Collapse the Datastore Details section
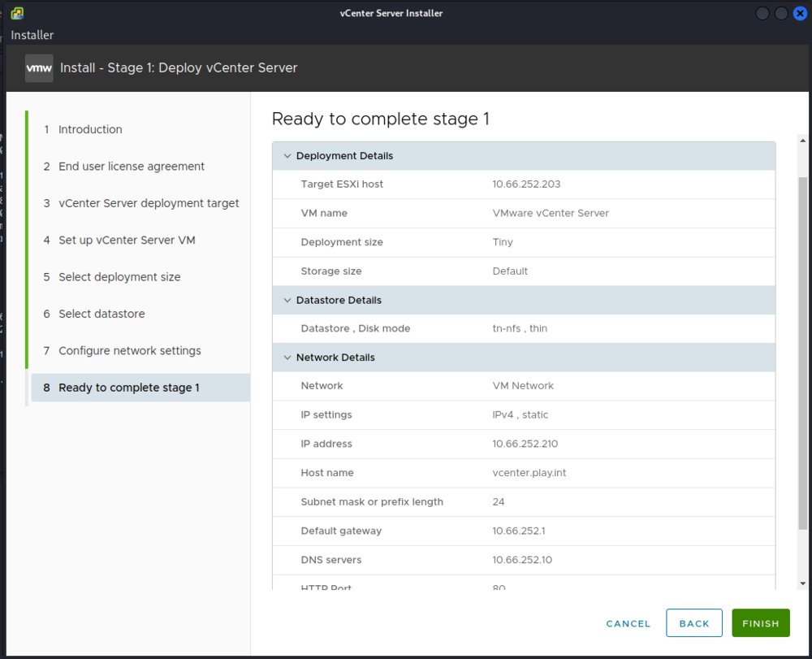The width and height of the screenshot is (812, 659). (287, 301)
